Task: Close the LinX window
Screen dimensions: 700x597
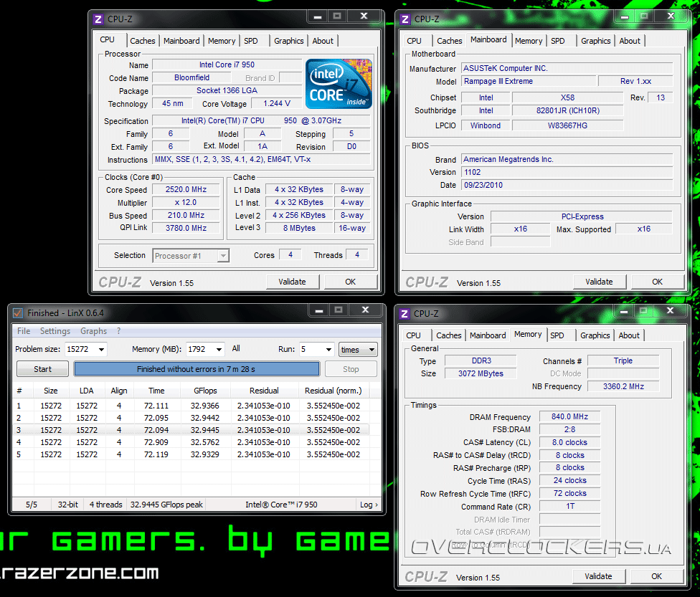Action: (365, 310)
